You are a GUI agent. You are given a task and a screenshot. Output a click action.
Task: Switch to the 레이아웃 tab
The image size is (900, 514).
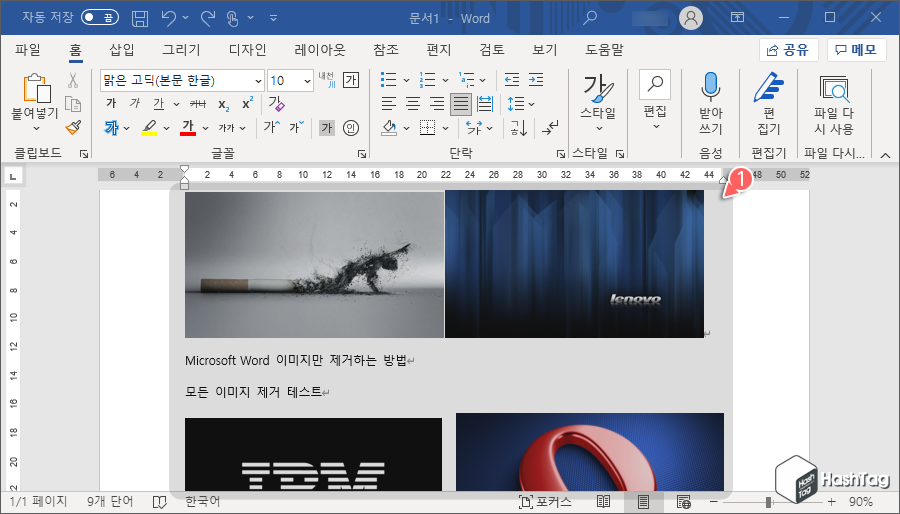point(320,50)
